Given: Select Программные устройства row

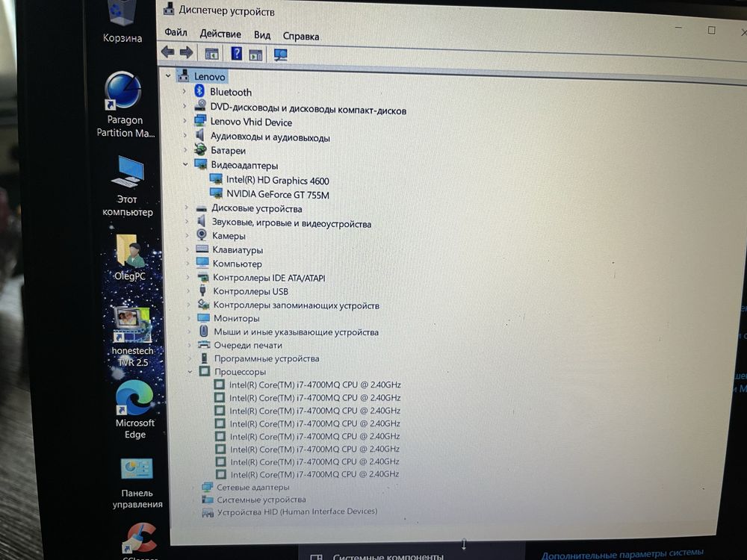Looking at the screenshot, I should point(259,358).
